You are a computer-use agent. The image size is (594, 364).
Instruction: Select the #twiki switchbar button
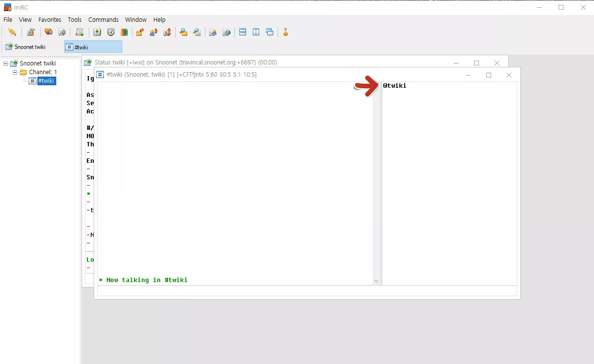click(x=93, y=47)
